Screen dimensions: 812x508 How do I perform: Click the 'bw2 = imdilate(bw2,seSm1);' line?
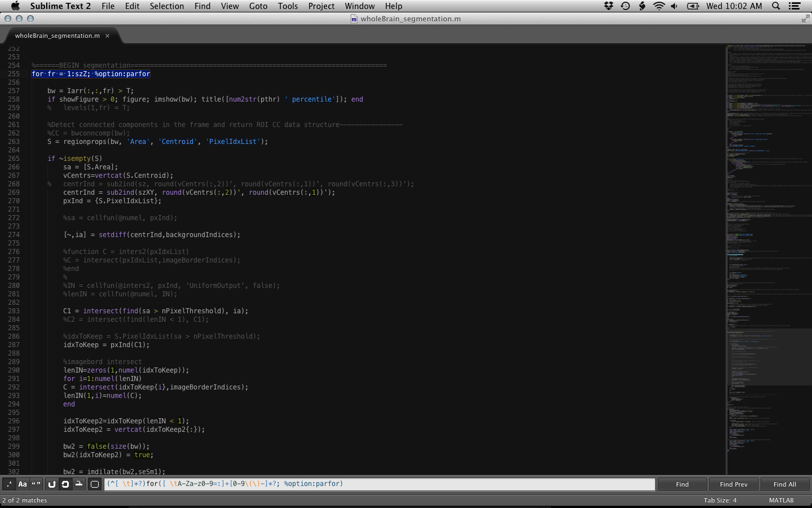pos(114,471)
